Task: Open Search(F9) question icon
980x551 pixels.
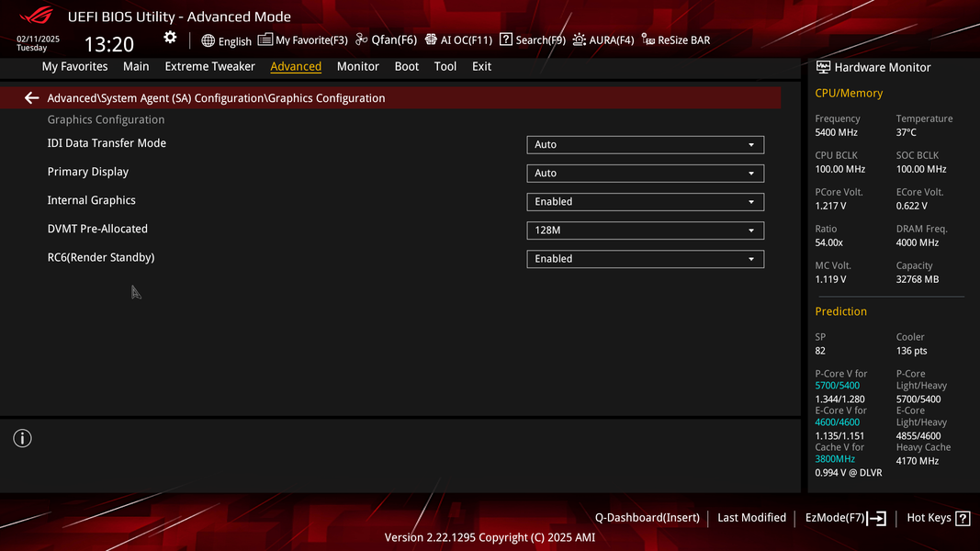Action: pyautogui.click(x=506, y=39)
